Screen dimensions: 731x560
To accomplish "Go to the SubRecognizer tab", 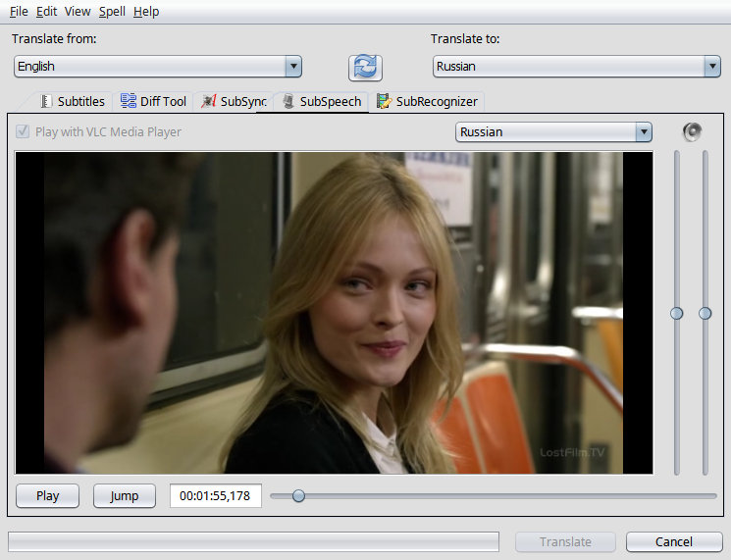I will pos(427,102).
